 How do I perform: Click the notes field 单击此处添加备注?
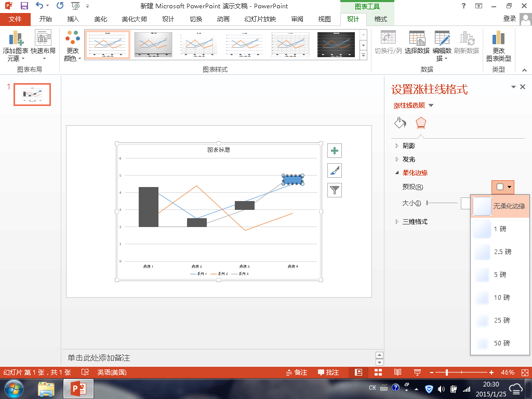click(99, 357)
